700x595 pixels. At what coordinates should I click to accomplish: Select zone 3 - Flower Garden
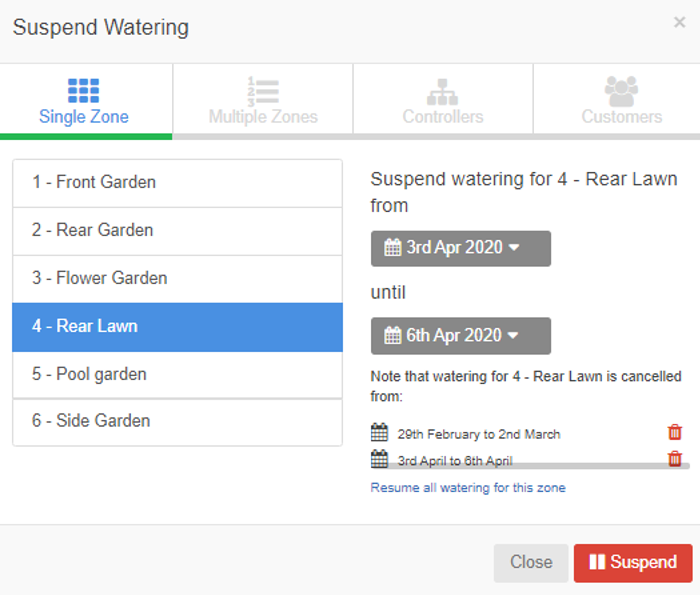(178, 279)
